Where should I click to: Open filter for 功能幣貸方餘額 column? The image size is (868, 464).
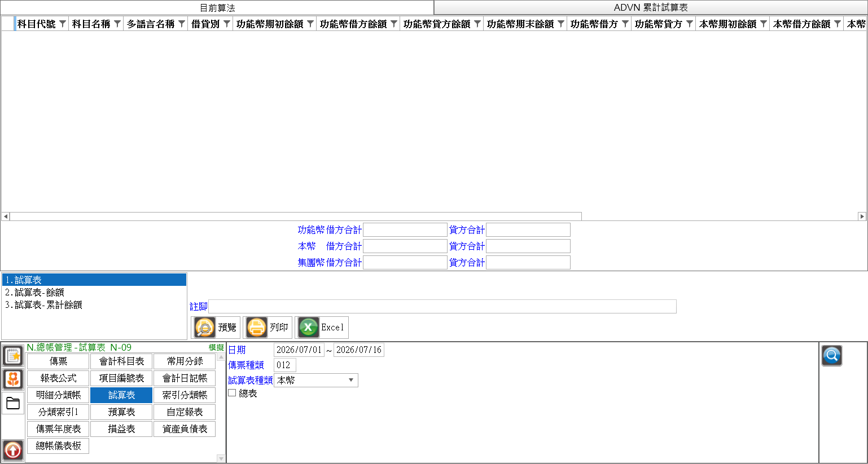coord(477,24)
